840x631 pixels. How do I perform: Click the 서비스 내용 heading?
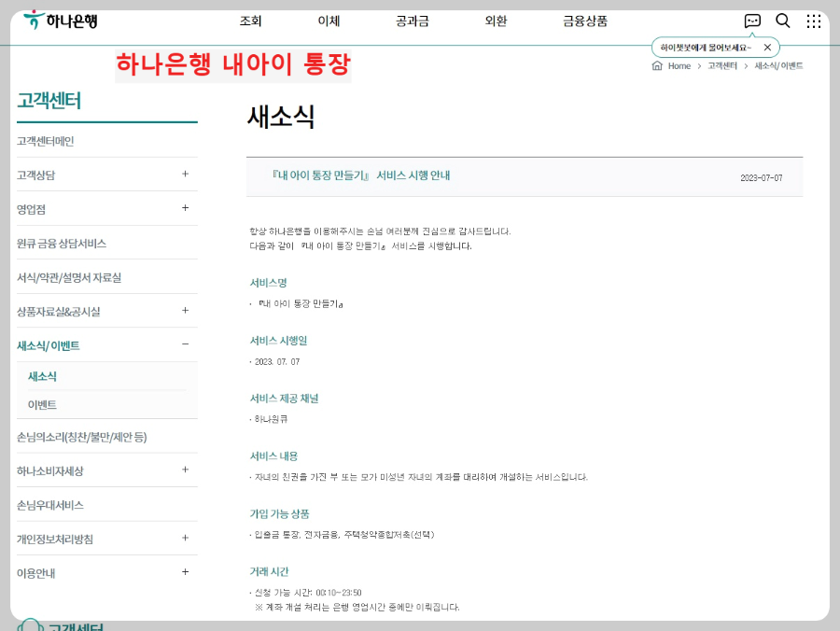pyautogui.click(x=273, y=456)
